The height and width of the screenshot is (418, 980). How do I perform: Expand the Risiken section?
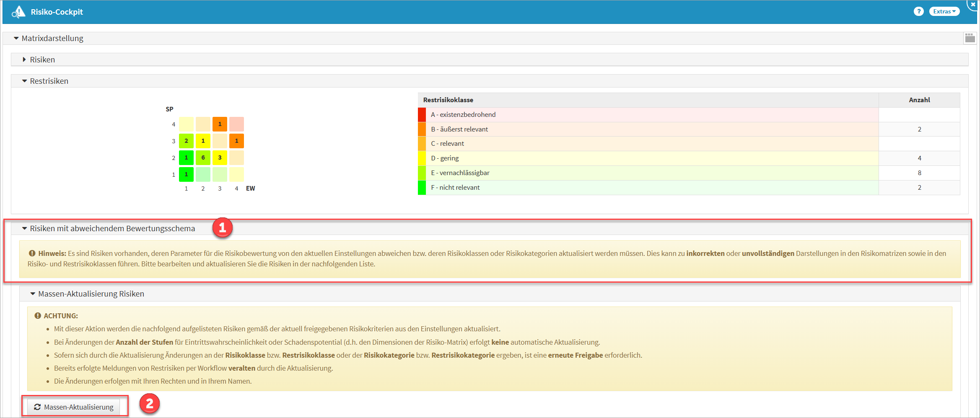tap(24, 59)
